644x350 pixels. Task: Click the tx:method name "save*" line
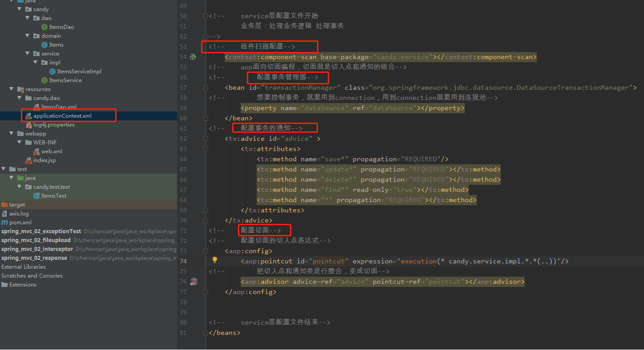point(353,159)
